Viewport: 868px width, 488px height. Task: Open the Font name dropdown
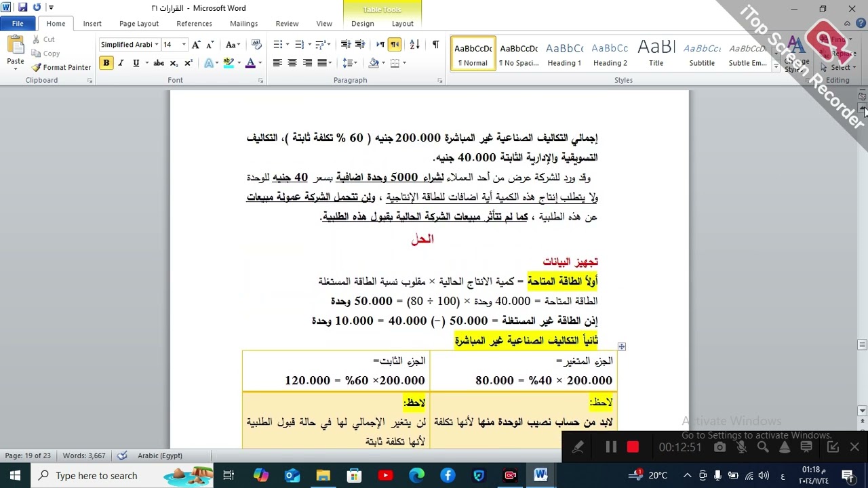coord(157,45)
